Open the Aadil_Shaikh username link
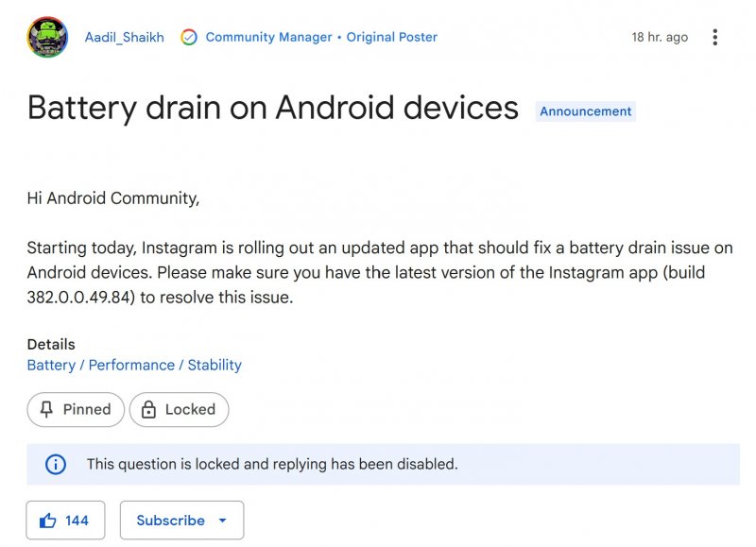Image resolution: width=756 pixels, height=547 pixels. click(x=124, y=38)
